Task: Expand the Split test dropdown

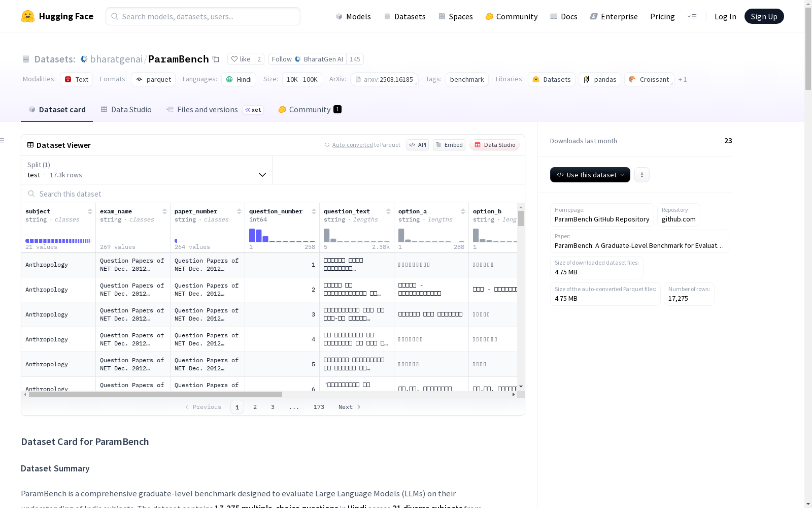Action: tap(147, 170)
